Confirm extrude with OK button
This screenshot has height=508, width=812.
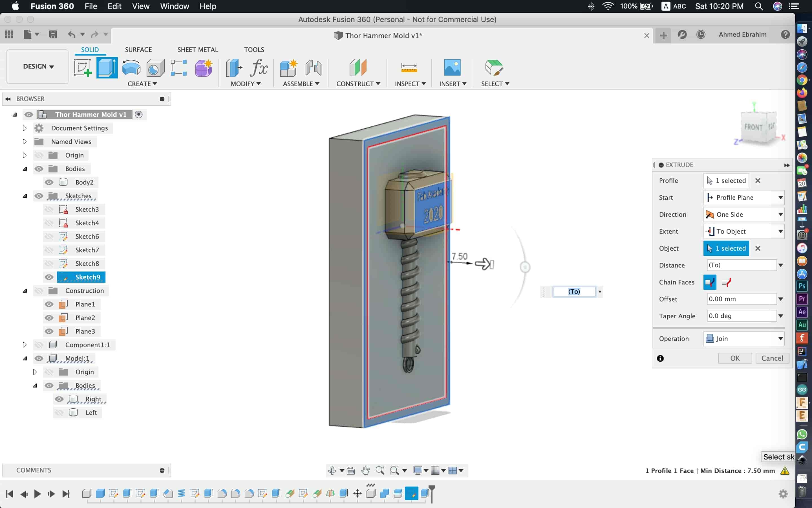(x=735, y=358)
